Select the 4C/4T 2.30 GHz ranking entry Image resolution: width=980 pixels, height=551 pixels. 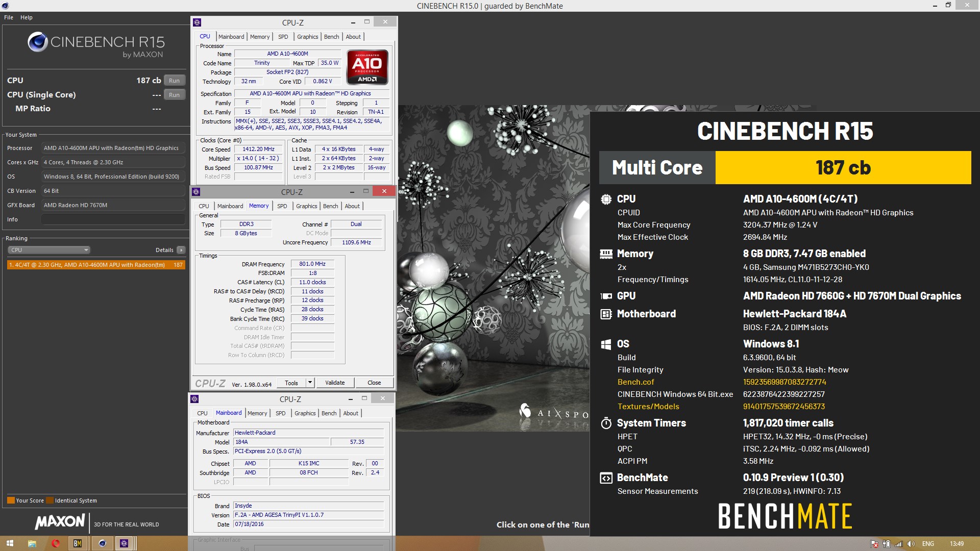tap(96, 265)
